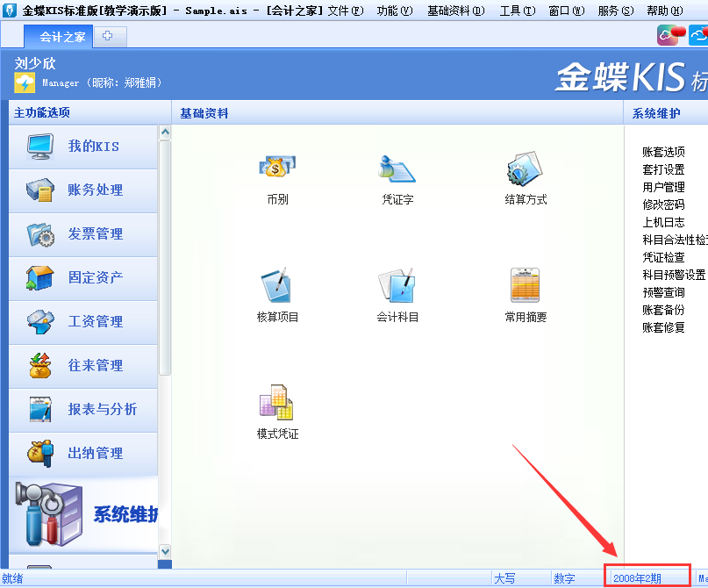
Task: Open the 模式凭证 template voucher icon
Action: (277, 403)
